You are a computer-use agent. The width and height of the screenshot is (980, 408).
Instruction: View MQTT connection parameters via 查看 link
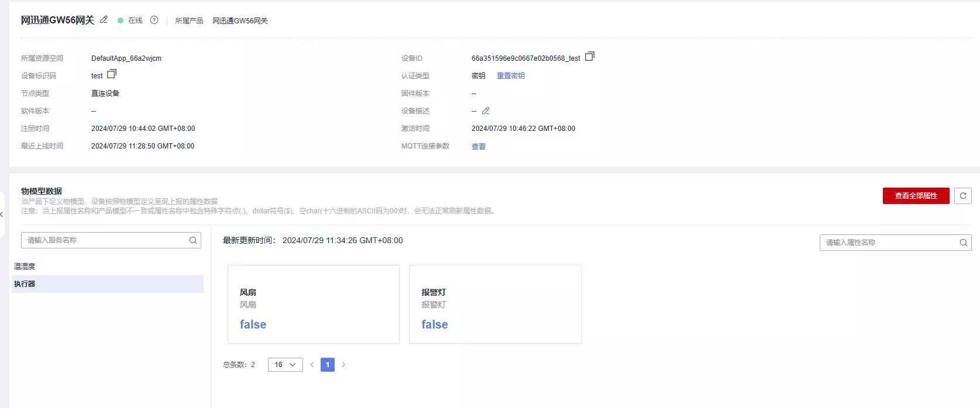point(478,147)
